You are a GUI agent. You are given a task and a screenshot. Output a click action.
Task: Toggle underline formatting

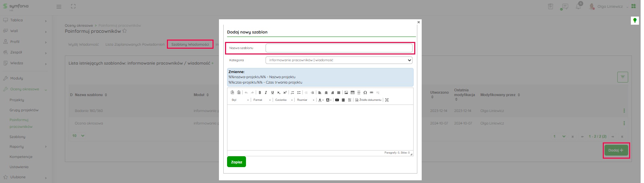(x=272, y=93)
